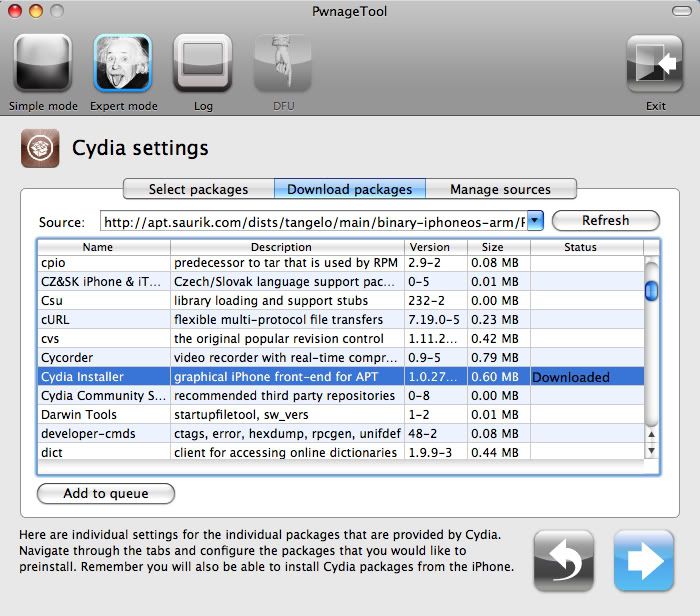This screenshot has width=700, height=616.
Task: Select the cpio package row
Action: tap(341, 263)
